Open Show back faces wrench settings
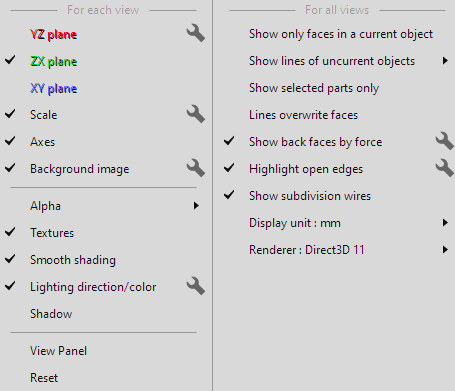This screenshot has height=391, width=455. (x=445, y=141)
